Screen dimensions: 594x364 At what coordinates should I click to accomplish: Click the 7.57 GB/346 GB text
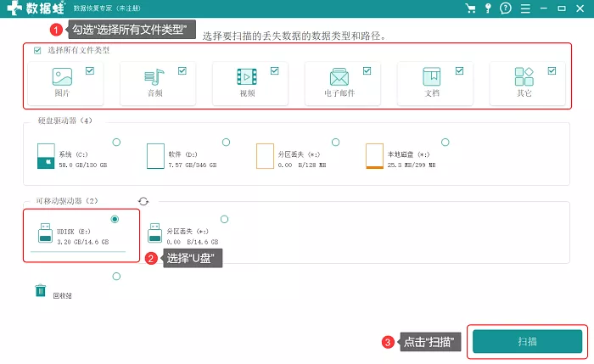(x=193, y=165)
